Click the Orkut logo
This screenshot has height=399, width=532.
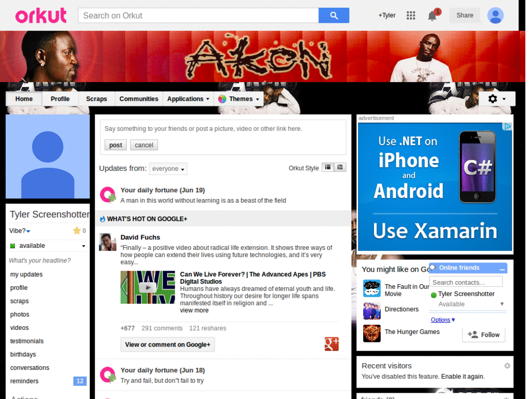pyautogui.click(x=41, y=16)
